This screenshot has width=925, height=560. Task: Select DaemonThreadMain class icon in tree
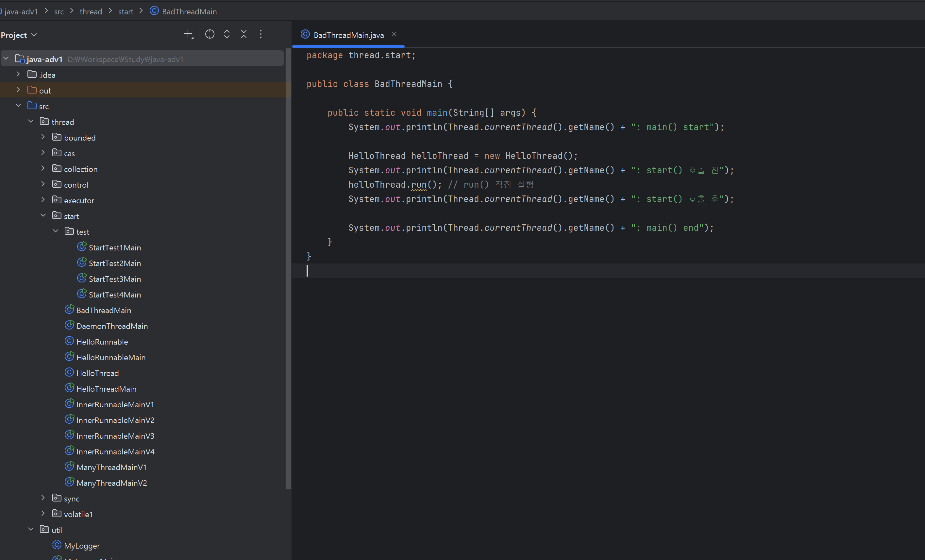69,325
